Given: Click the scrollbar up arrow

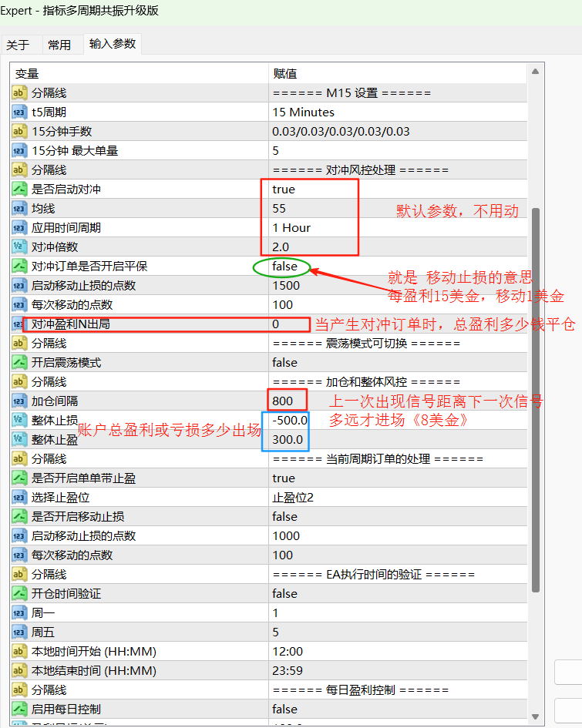Looking at the screenshot, I should coord(535,72).
